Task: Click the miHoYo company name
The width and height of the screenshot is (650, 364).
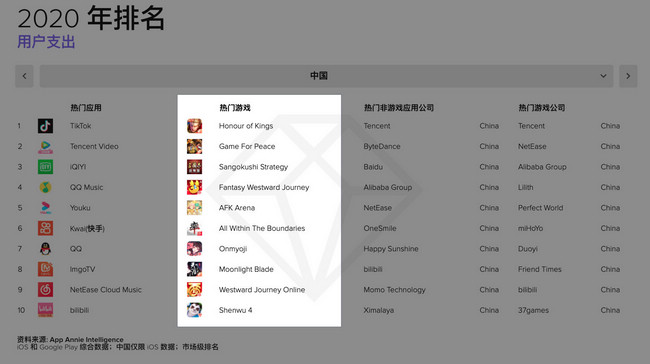Action: click(530, 228)
